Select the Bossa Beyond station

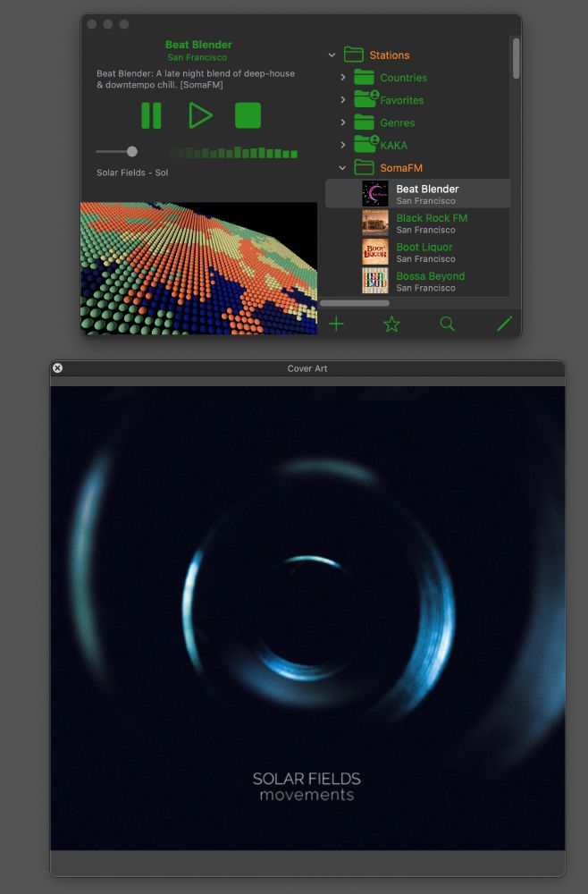417,281
